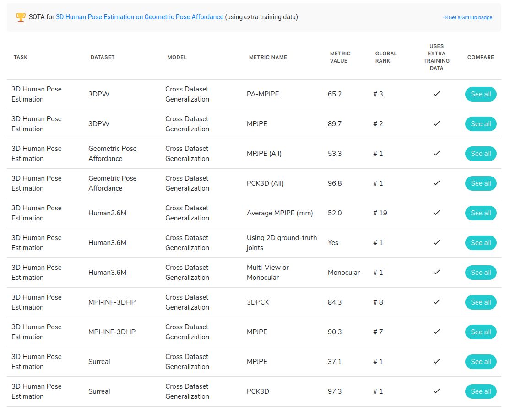This screenshot has height=407, width=532.
Task: Click global rank # 8
Action: (x=378, y=302)
